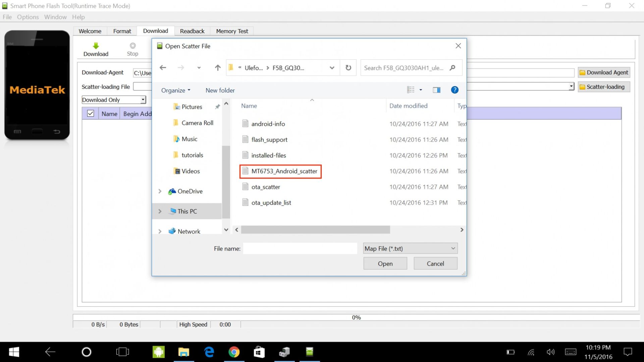Viewport: 644px width, 362px height.
Task: Select MT6753_Android_scatter file
Action: [280, 171]
